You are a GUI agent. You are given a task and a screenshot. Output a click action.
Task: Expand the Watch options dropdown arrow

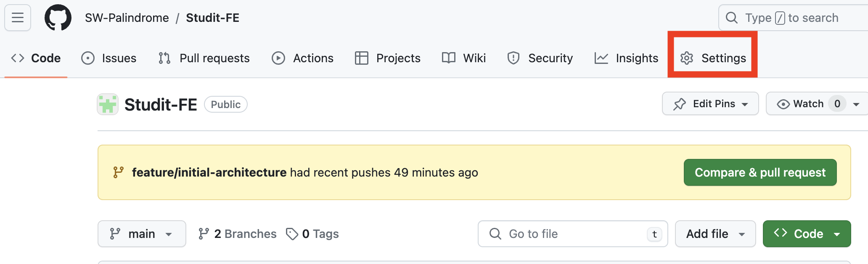point(856,104)
